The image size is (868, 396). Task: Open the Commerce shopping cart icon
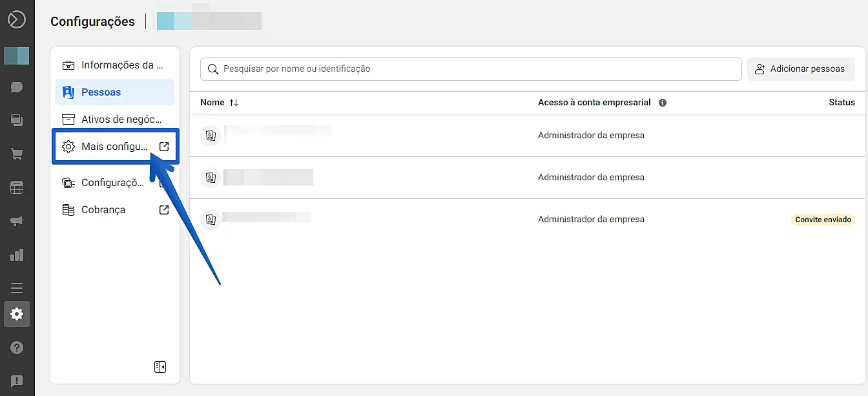17,154
